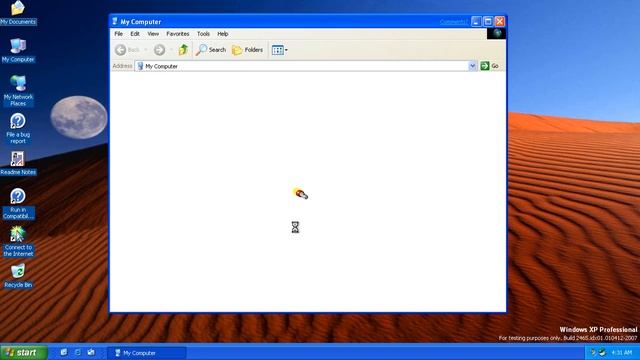Select Connect to the Internet icon
Viewport: 640px width, 360px height.
click(x=18, y=241)
